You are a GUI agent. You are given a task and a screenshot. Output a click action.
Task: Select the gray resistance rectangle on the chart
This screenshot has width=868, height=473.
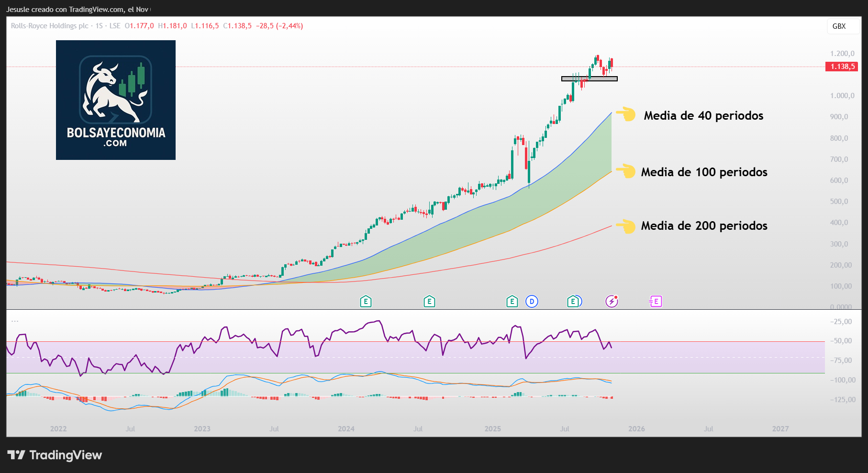[589, 79]
